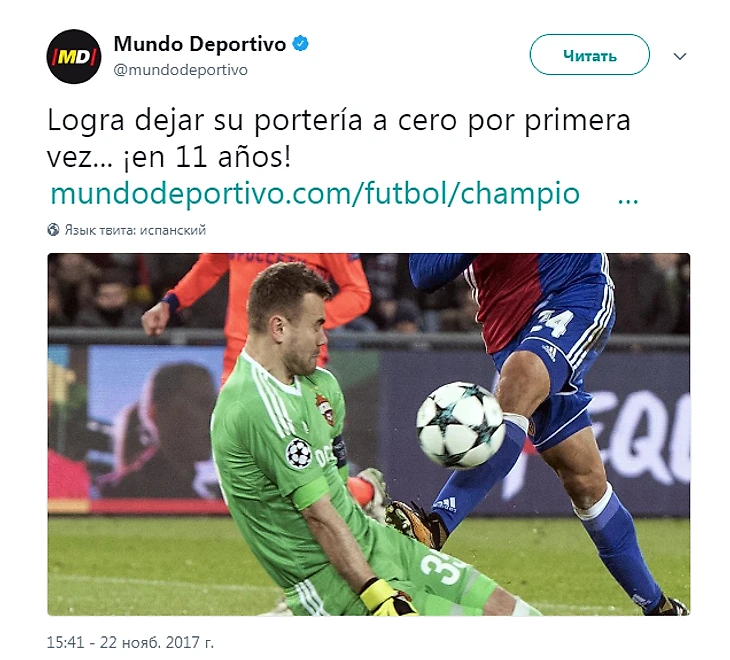Click the CSKA crest on the green jersey
The height and width of the screenshot is (660, 730).
(x=325, y=409)
